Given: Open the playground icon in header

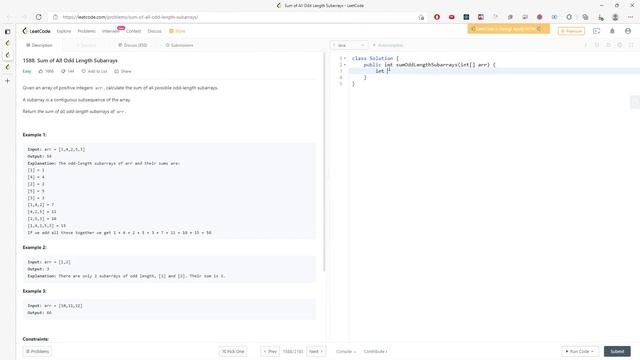Looking at the screenshot, I should pos(596,31).
